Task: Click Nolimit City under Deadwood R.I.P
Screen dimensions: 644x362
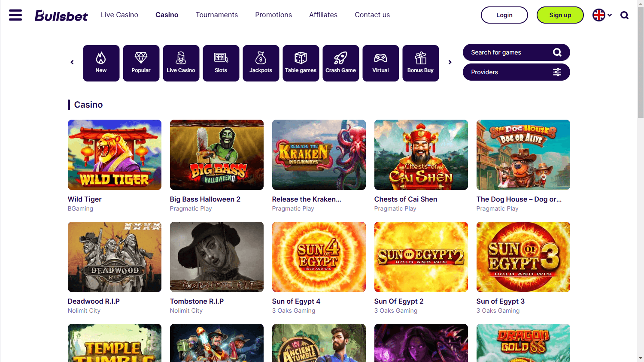Action: (84, 311)
